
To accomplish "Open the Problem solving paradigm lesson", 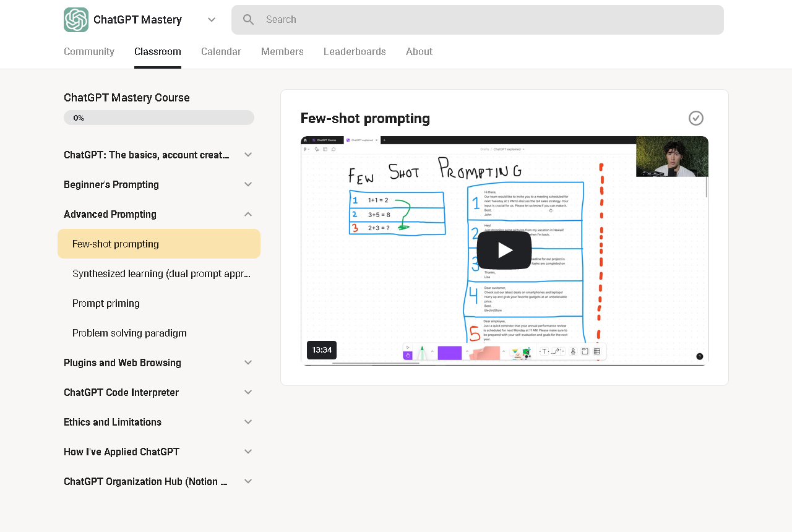I will click(x=159, y=333).
